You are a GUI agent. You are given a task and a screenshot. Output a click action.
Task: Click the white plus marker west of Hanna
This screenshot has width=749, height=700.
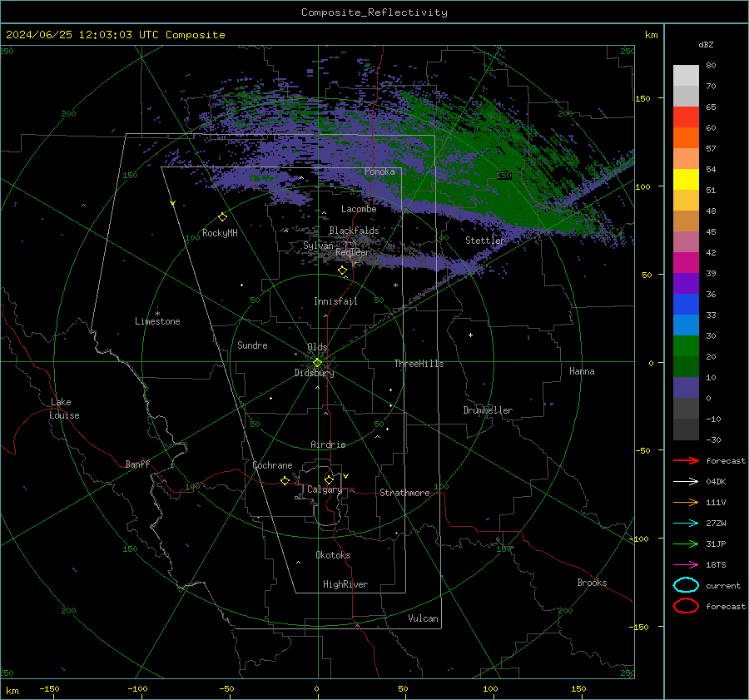pyautogui.click(x=470, y=335)
